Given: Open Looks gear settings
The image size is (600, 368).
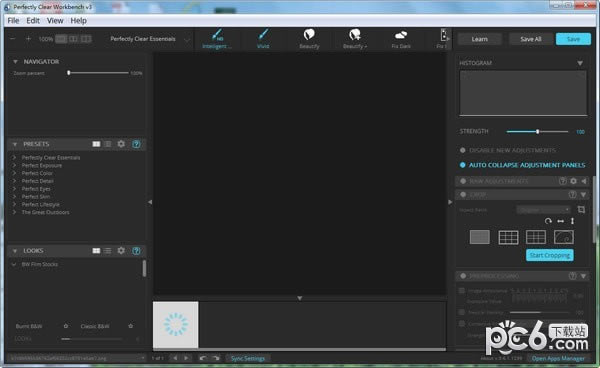Looking at the screenshot, I should coord(121,251).
